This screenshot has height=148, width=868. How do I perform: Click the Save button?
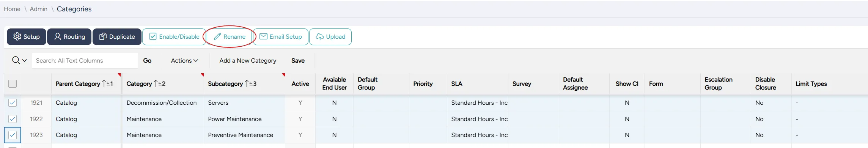tap(298, 61)
